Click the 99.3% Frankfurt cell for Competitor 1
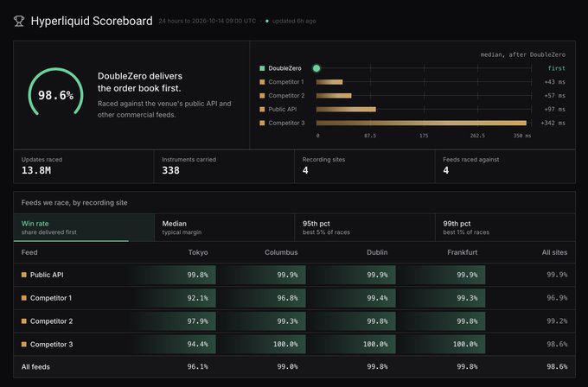 [441, 298]
